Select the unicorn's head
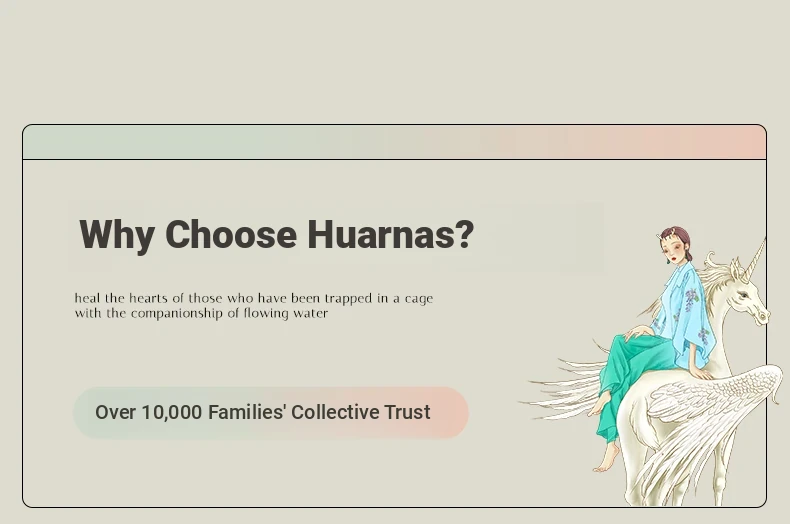Viewport: 790px width, 524px height. (746, 297)
